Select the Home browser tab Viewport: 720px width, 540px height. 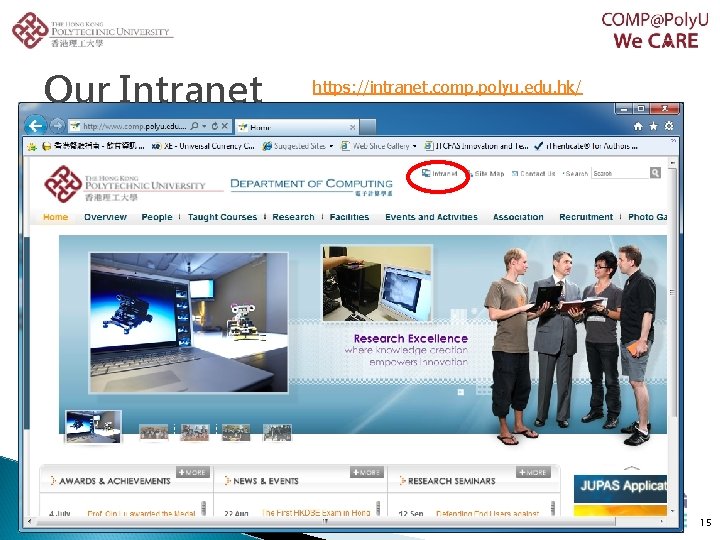pos(296,127)
